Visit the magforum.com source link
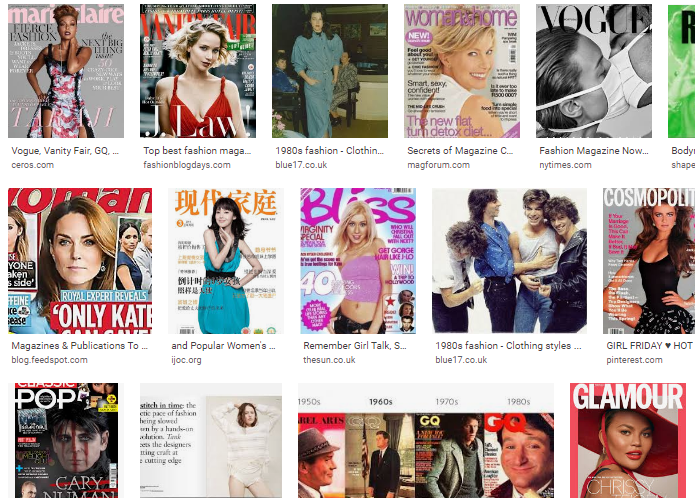Viewport: 695px width, 498px height. [x=438, y=165]
